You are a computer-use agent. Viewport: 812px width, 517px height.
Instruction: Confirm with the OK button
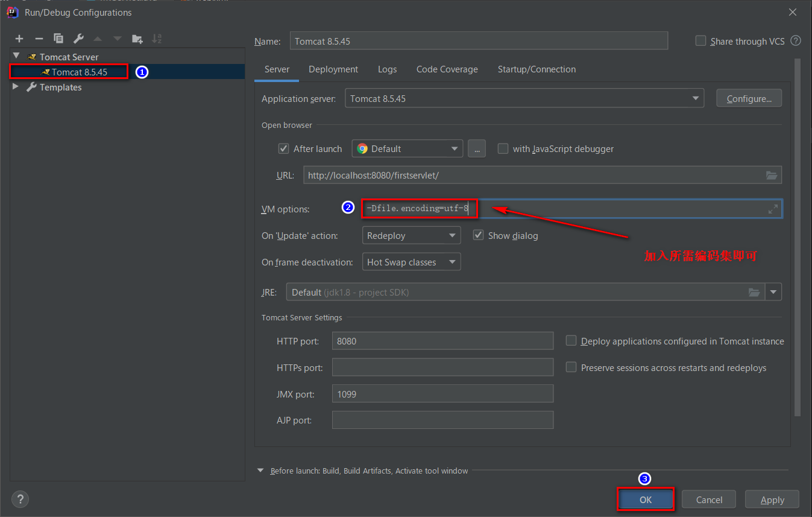[646, 500]
